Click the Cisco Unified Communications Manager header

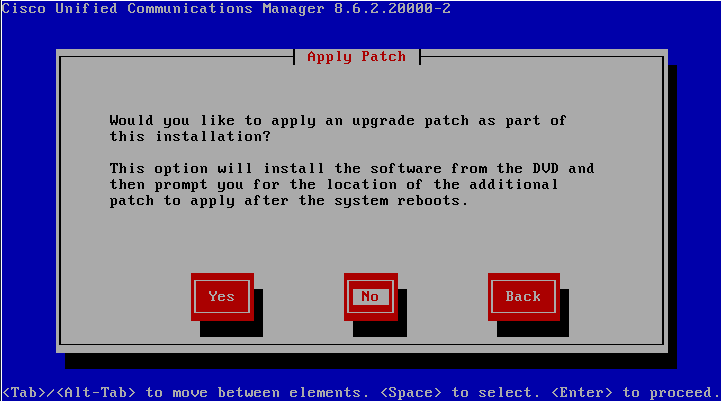coord(163,9)
